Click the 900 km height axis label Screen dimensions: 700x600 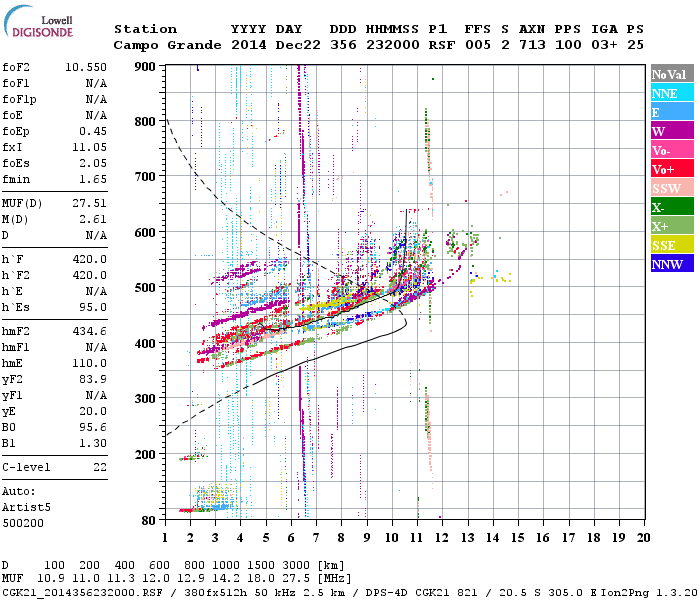(145, 67)
